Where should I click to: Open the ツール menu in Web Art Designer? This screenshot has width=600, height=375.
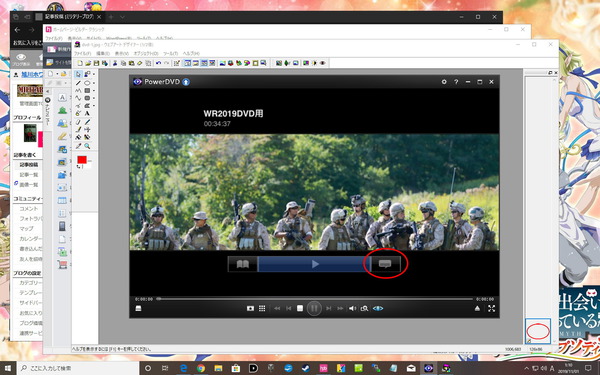pos(170,54)
